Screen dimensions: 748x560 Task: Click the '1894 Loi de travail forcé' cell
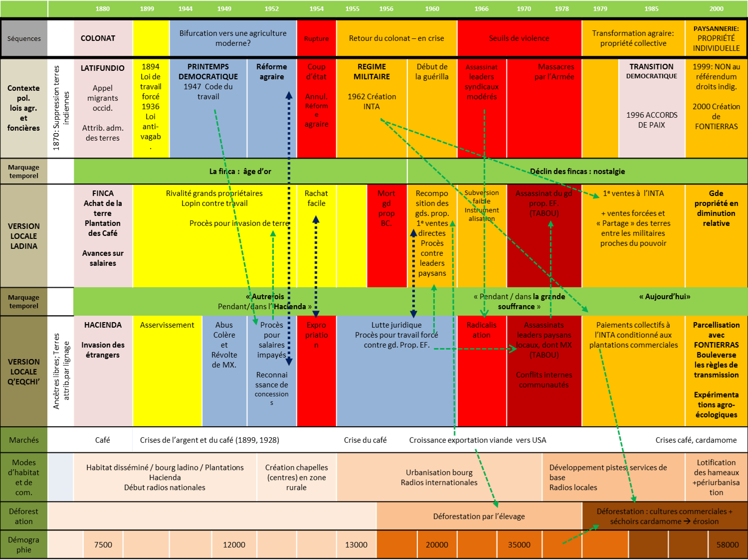(151, 108)
